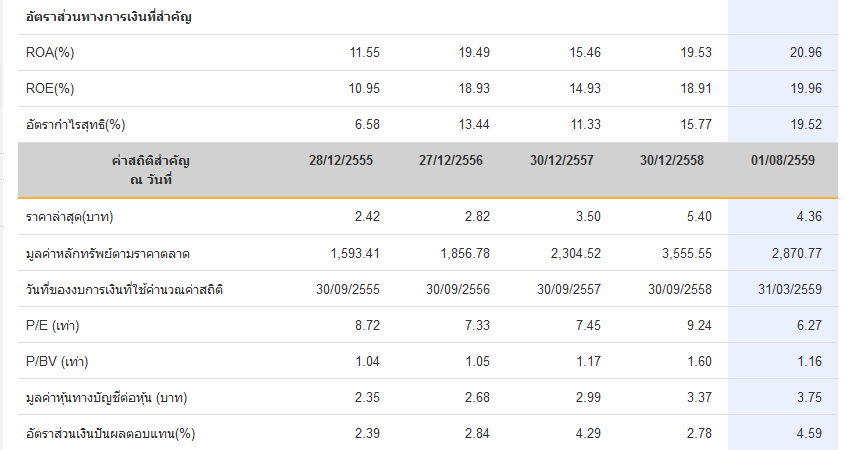Click ROA value 19.53

(x=696, y=53)
